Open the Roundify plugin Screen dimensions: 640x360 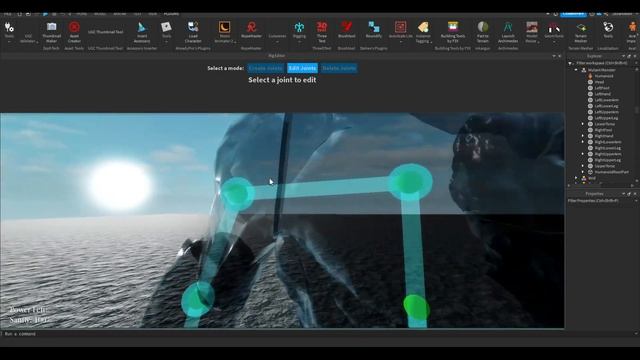pyautogui.click(x=373, y=31)
